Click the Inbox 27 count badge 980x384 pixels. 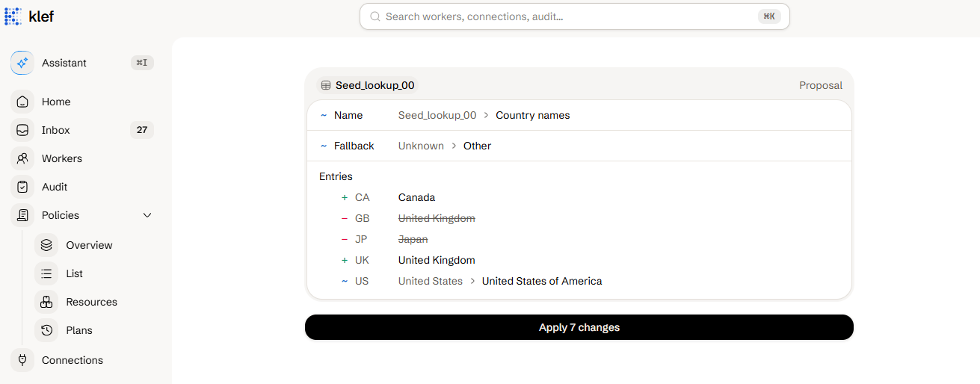pyautogui.click(x=142, y=130)
